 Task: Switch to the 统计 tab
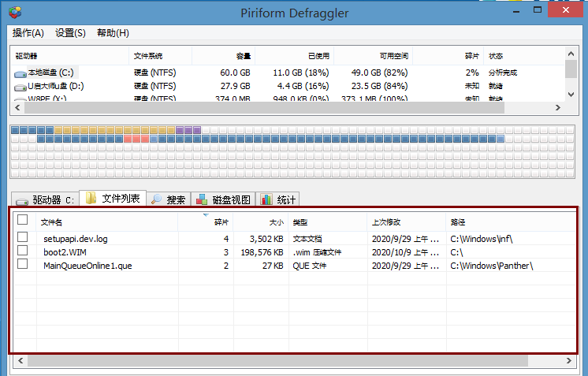(277, 199)
